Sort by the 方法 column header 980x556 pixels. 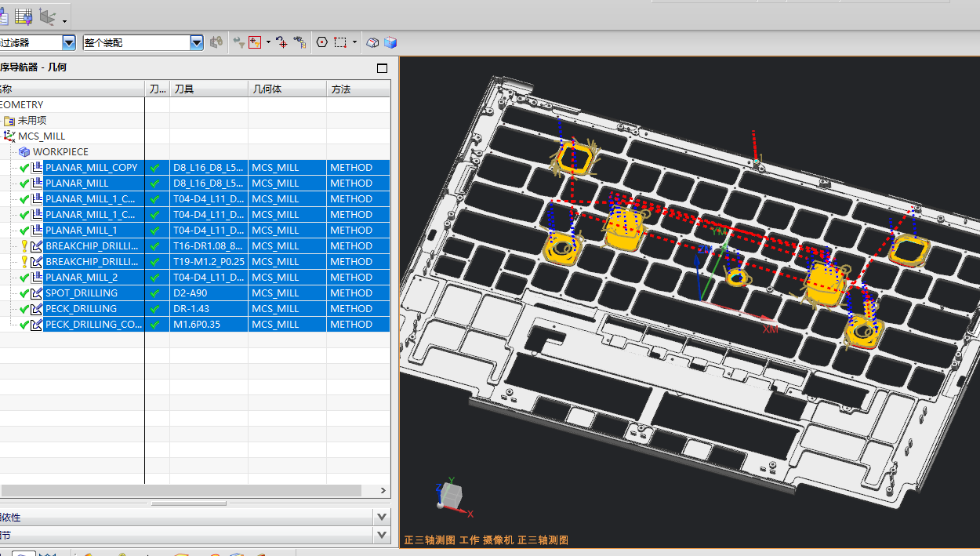click(358, 89)
